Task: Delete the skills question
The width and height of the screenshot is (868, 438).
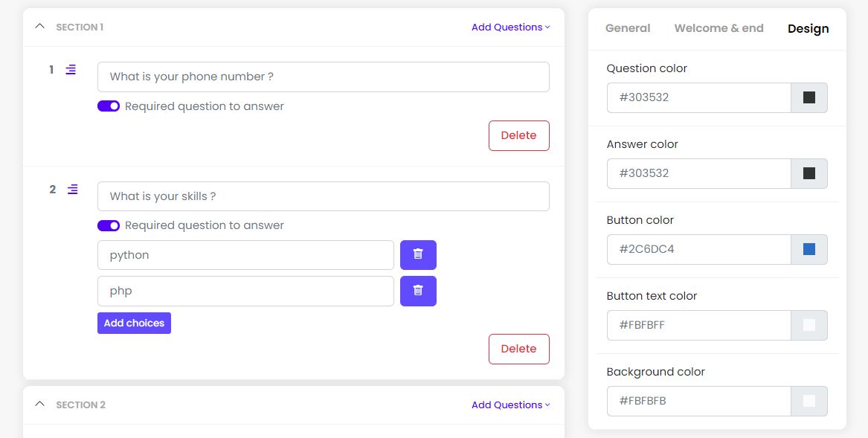Action: 518,349
